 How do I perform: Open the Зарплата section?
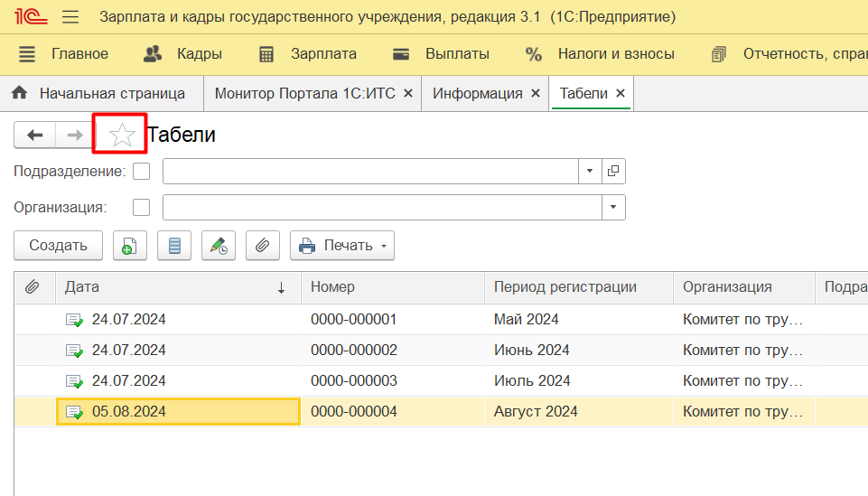click(x=308, y=53)
